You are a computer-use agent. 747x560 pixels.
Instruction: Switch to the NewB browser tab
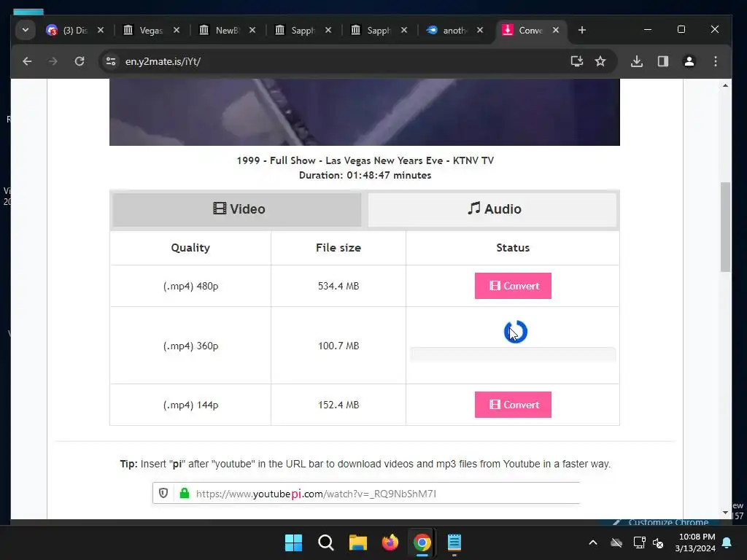228,30
